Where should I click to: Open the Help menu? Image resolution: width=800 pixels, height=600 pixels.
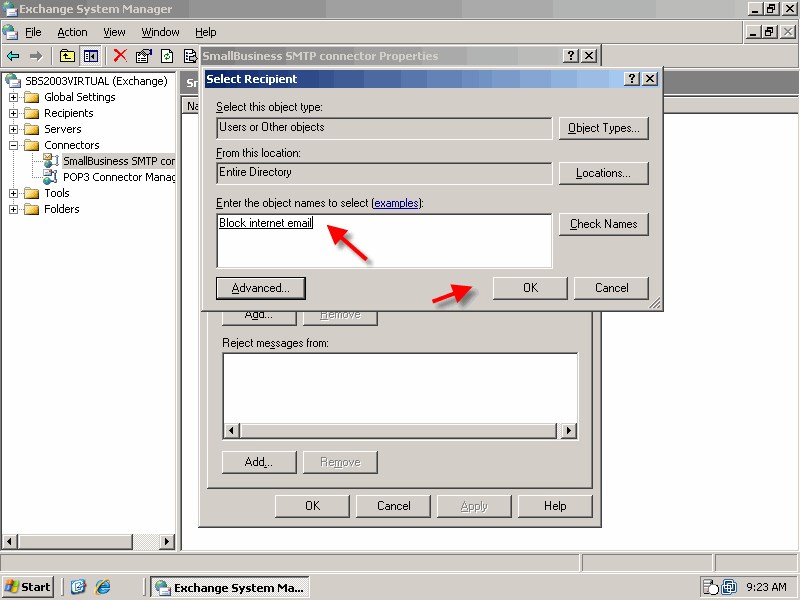pyautogui.click(x=206, y=32)
